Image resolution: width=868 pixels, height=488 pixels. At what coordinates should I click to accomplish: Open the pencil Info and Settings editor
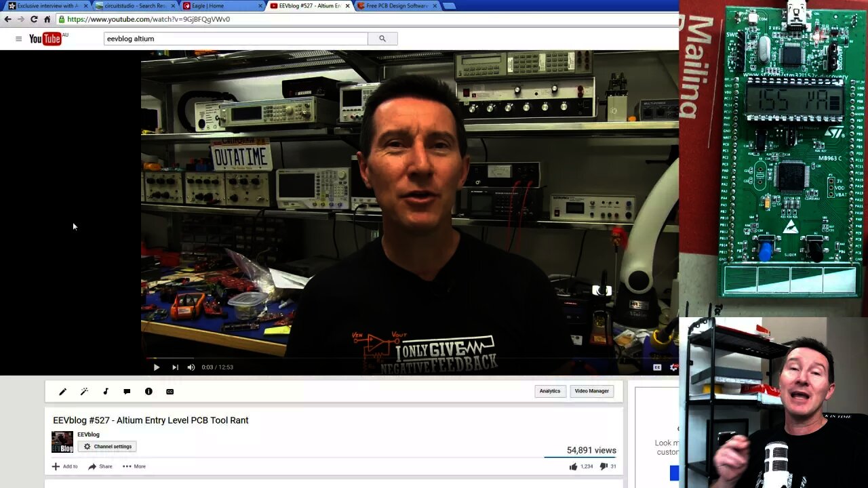tap(62, 391)
